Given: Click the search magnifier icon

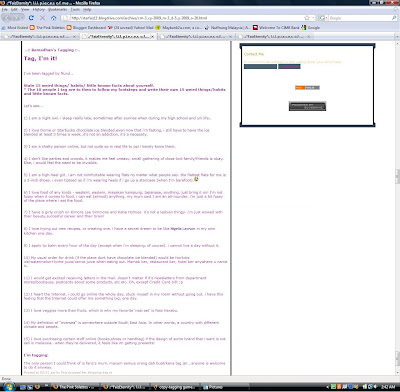Looking at the screenshot, I should [394, 18].
